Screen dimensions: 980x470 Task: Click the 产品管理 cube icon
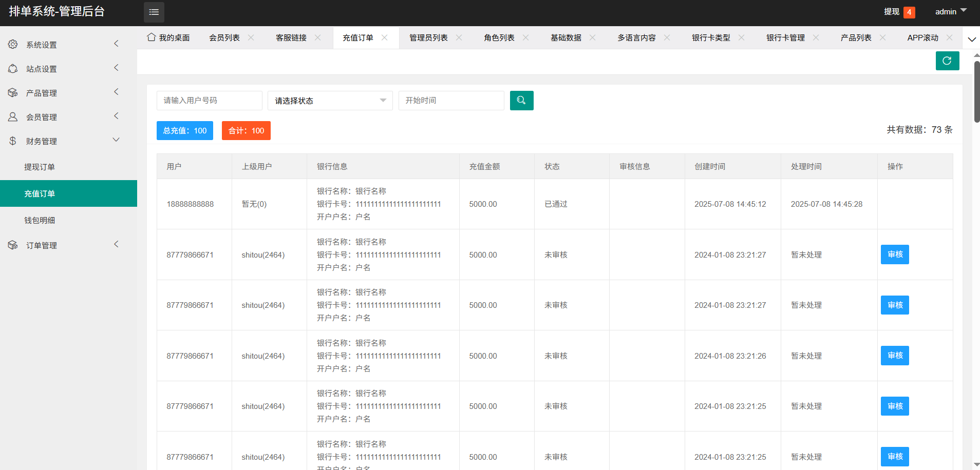coord(13,93)
